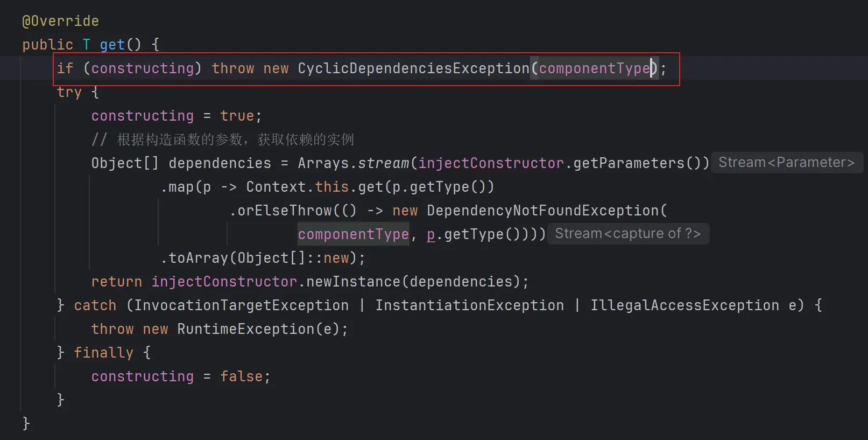Click the InvocationTargetException in the catch clause
Viewport: 868px width, 440px height.
(x=241, y=305)
